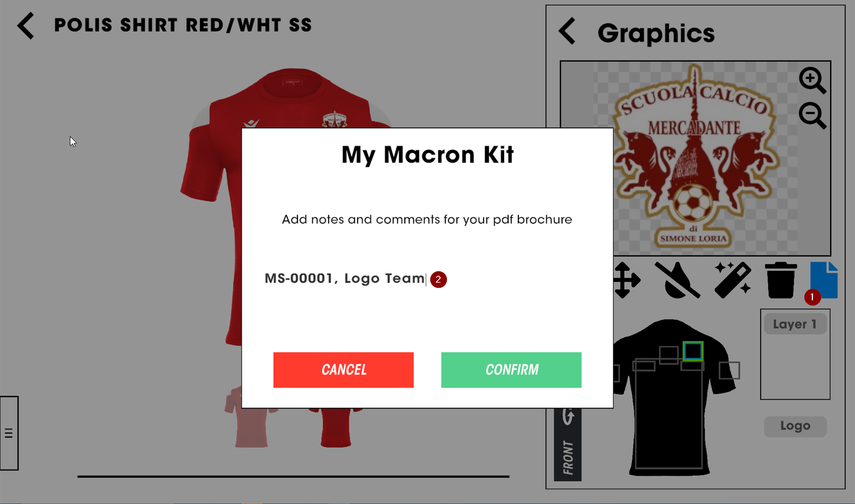This screenshot has height=504, width=855.
Task: Select the red shorts thumbnail
Action: (x=336, y=427)
